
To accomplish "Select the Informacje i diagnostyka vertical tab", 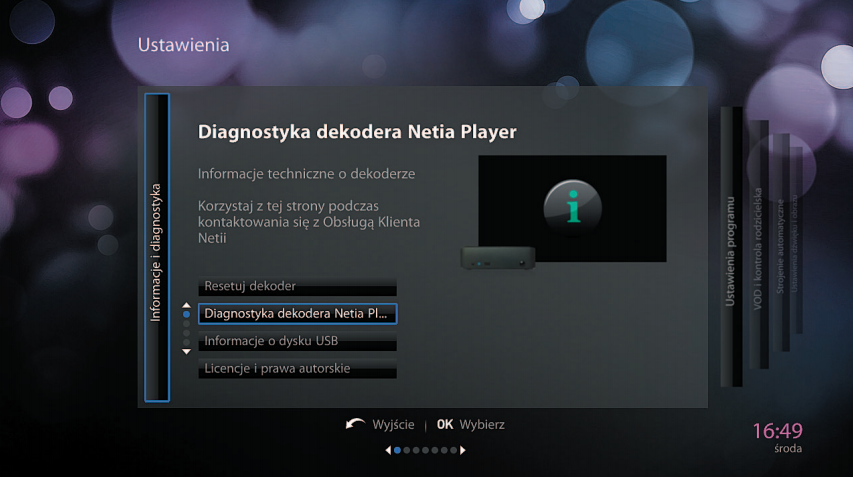I will (x=157, y=248).
